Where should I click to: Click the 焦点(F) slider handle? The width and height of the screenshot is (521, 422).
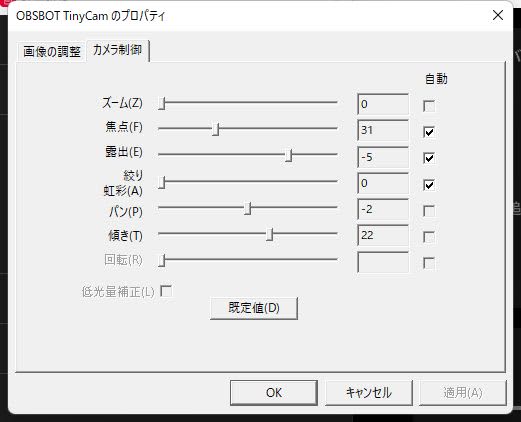[216, 129]
